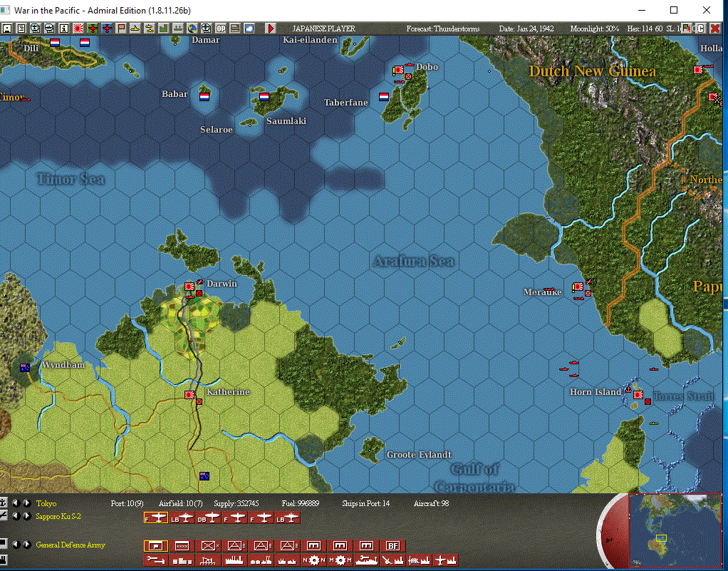Show previous air group before Sapporo Ku S-2

coord(16,516)
